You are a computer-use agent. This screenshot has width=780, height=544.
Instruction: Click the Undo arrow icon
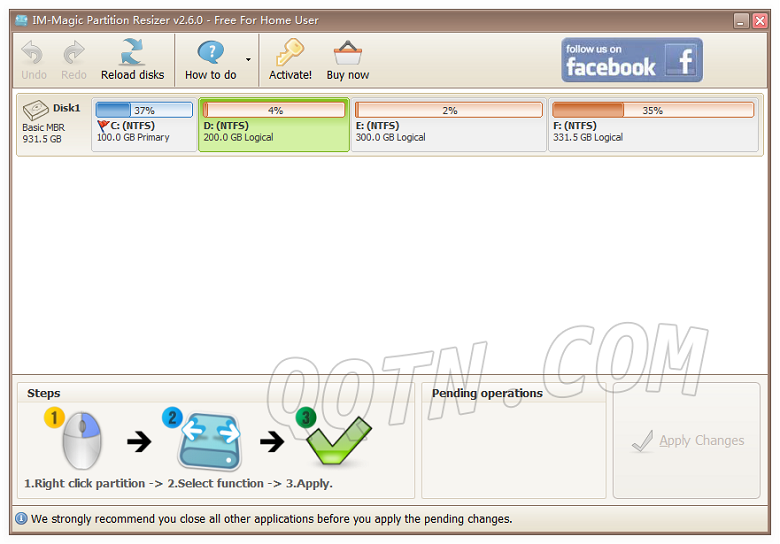[x=33, y=53]
